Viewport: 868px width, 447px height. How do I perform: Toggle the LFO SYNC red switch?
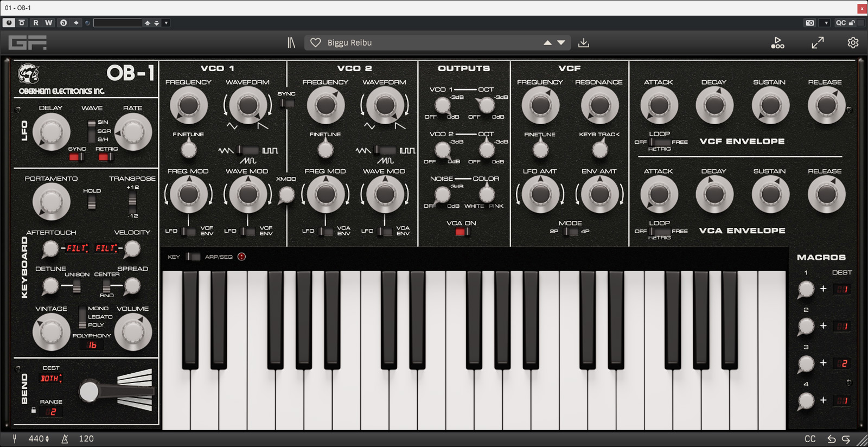76,157
